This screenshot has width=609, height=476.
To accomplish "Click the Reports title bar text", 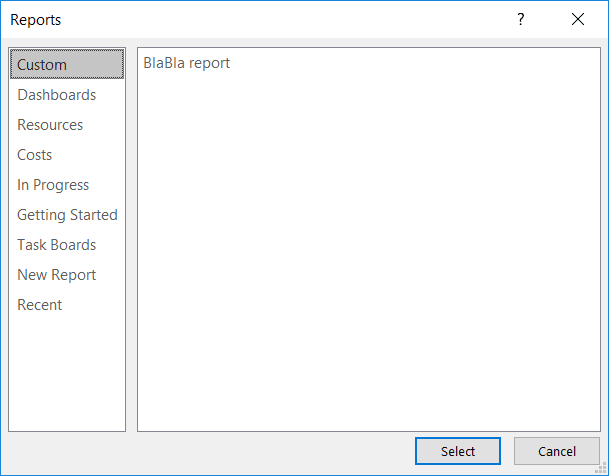I will point(36,19).
